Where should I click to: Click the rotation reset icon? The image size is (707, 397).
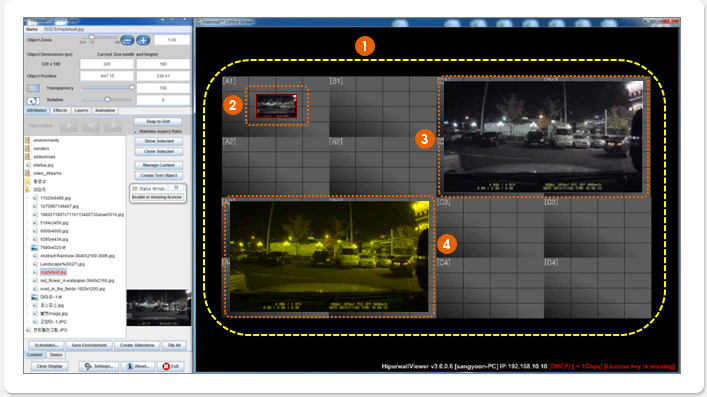coord(33,101)
